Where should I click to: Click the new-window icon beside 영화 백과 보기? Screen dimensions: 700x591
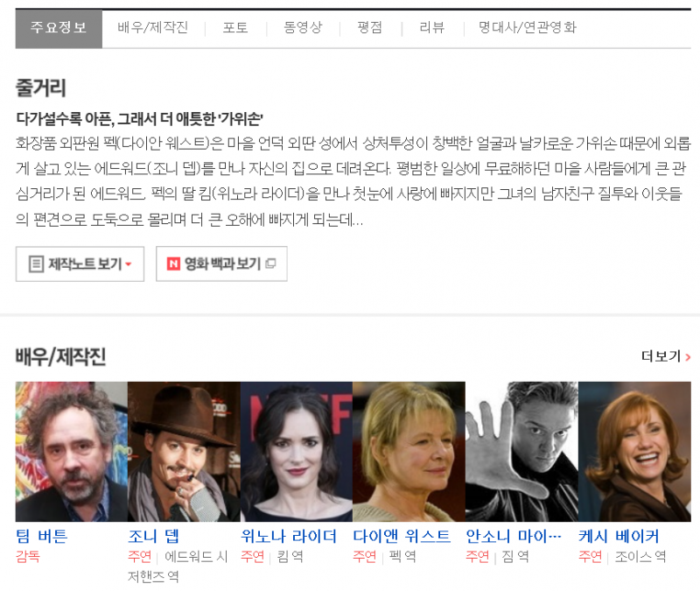click(270, 264)
